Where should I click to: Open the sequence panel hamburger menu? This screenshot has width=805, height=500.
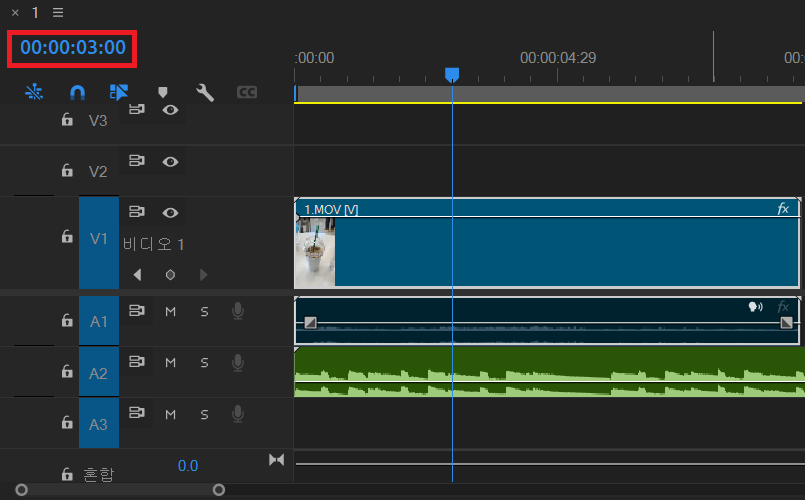coord(58,12)
